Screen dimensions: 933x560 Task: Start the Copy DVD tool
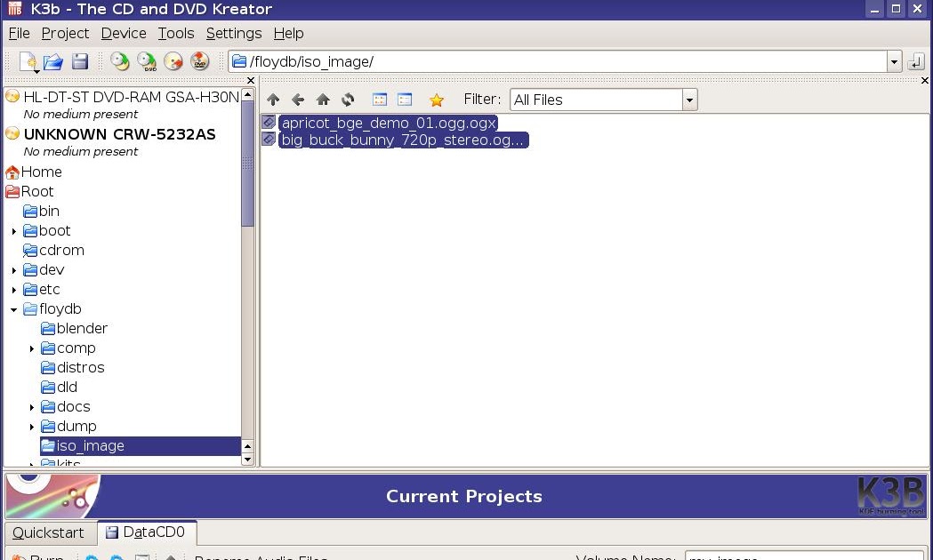tap(147, 62)
